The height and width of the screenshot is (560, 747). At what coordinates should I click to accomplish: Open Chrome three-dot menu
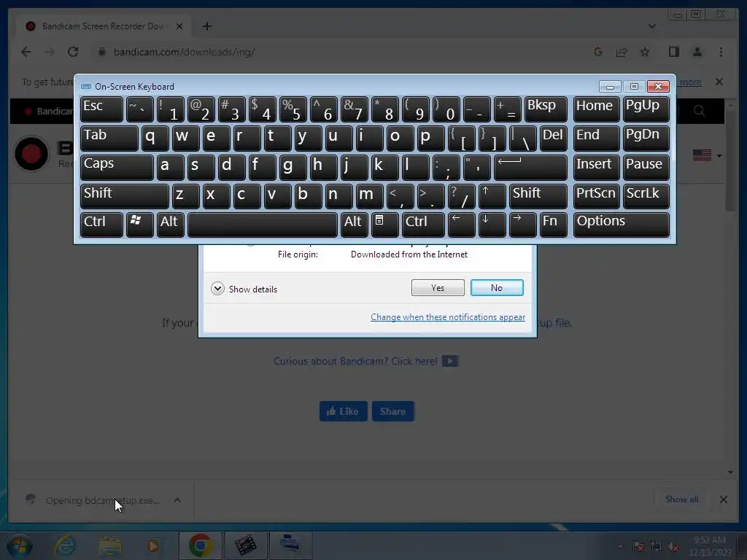[721, 52]
